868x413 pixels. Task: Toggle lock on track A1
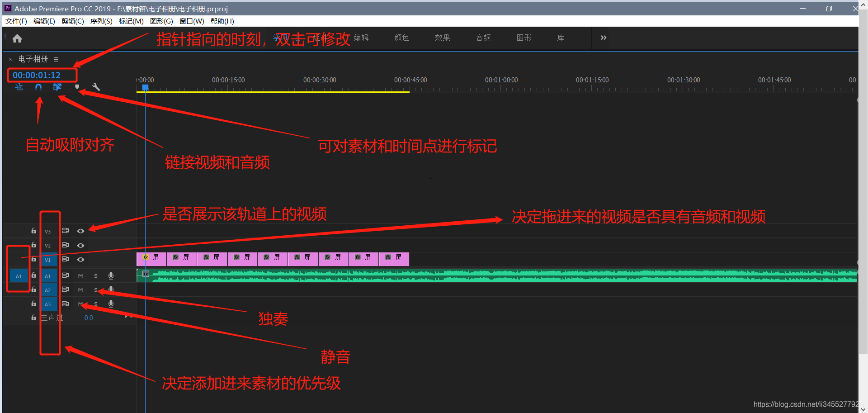click(x=33, y=275)
